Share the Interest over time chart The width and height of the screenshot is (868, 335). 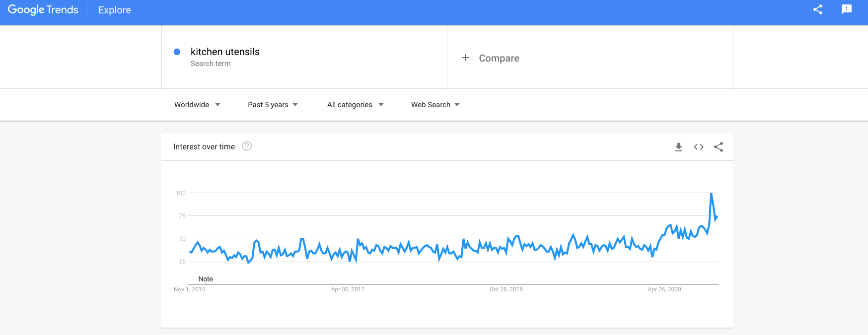click(719, 147)
